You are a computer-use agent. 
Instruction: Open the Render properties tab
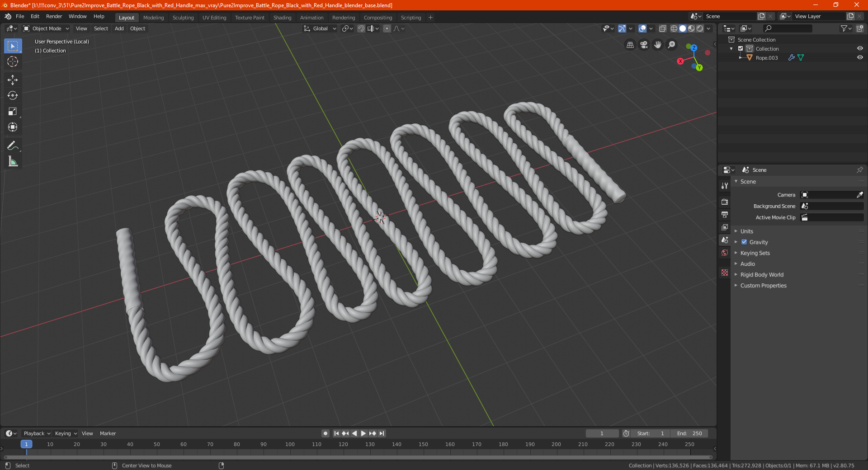coord(725,202)
